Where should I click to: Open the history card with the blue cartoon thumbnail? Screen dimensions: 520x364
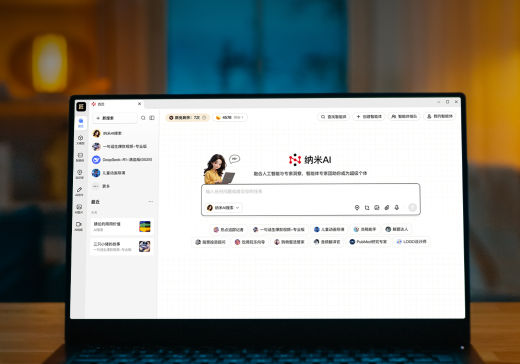click(x=122, y=246)
